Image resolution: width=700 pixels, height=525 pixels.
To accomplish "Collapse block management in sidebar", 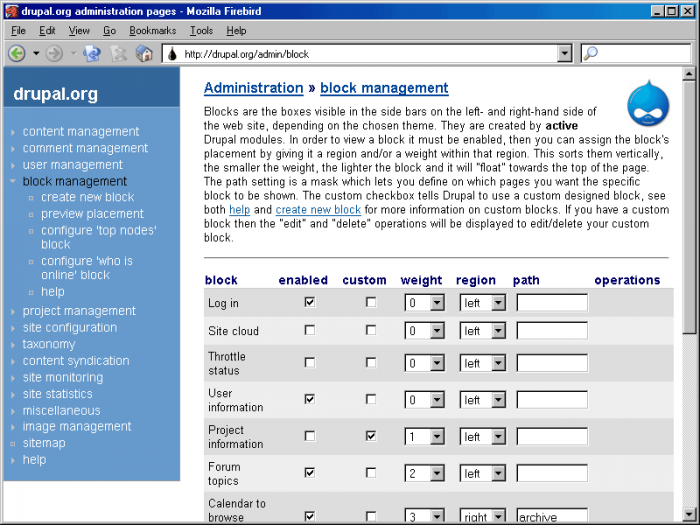I will click(x=75, y=181).
